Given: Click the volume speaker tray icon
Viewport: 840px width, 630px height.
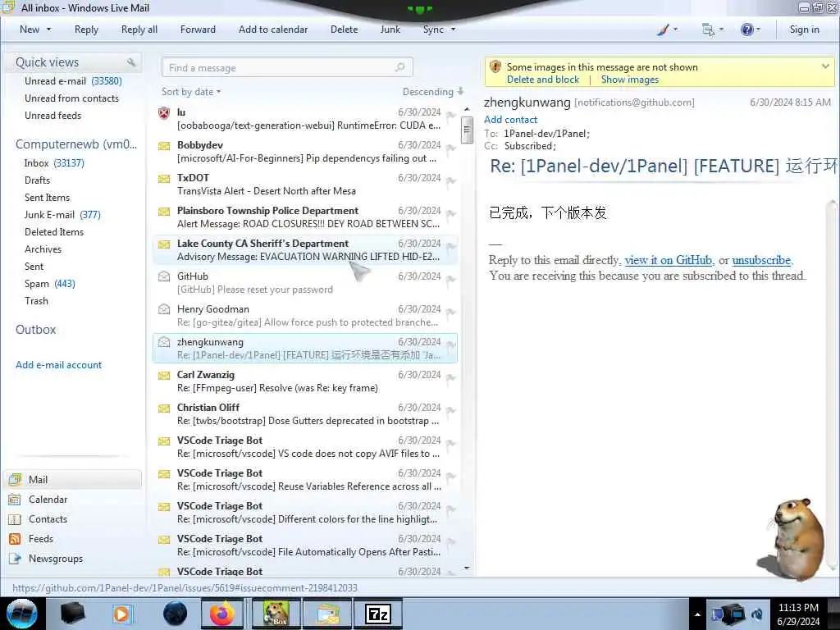Looking at the screenshot, I should coord(757,614).
